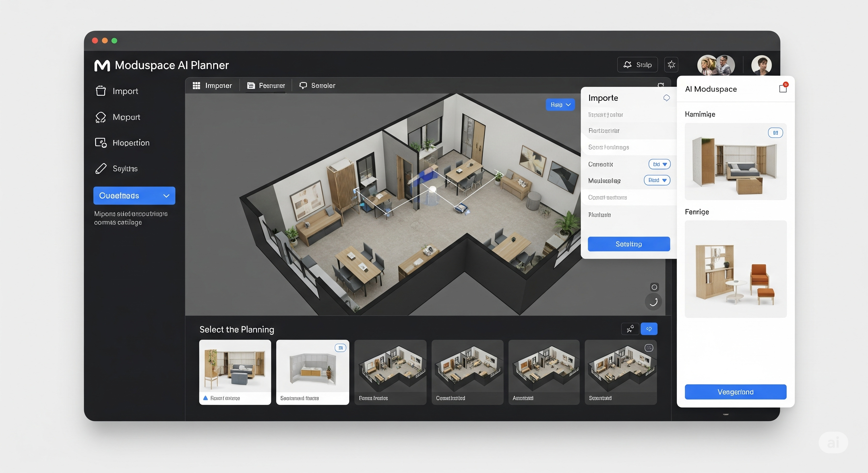The width and height of the screenshot is (868, 473).
Task: Select the last planning thumbnail in the row
Action: coord(621,372)
